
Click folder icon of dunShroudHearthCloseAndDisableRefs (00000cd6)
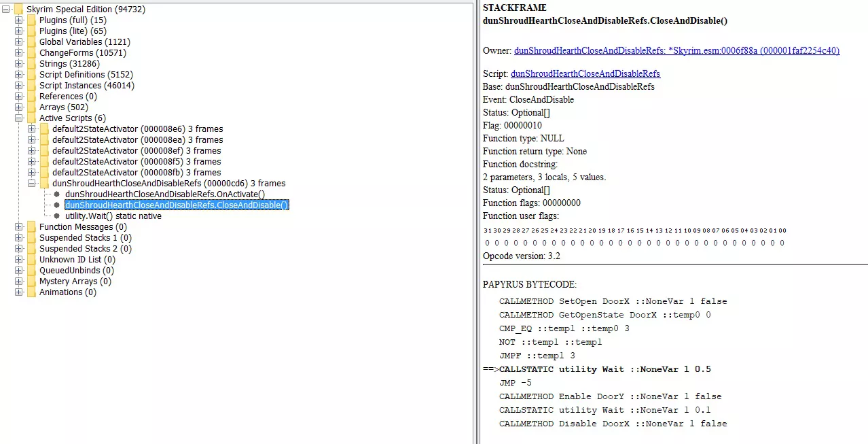point(44,184)
